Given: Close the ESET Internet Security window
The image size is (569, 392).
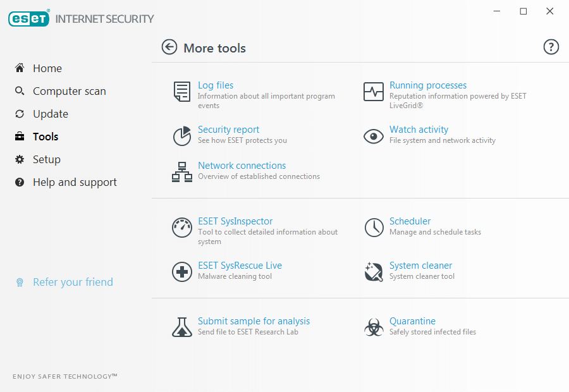Looking at the screenshot, I should pyautogui.click(x=550, y=11).
